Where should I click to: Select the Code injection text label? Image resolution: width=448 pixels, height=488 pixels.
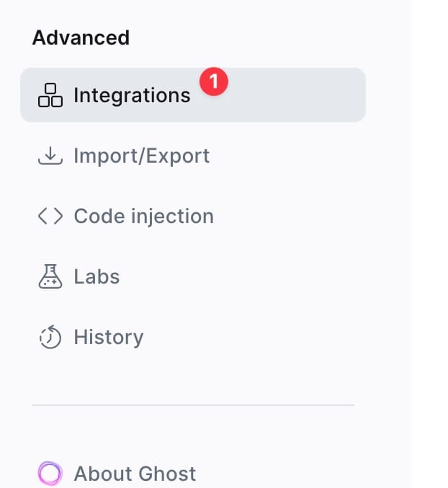(143, 216)
